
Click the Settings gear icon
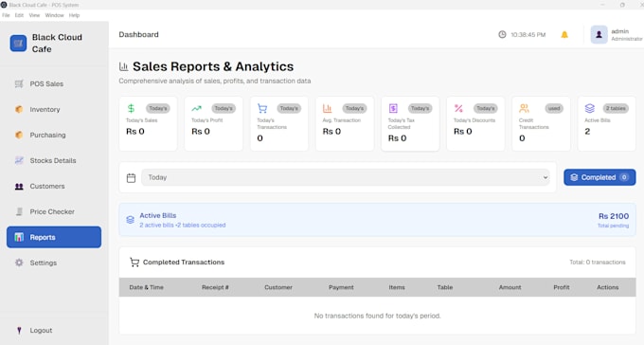point(19,263)
